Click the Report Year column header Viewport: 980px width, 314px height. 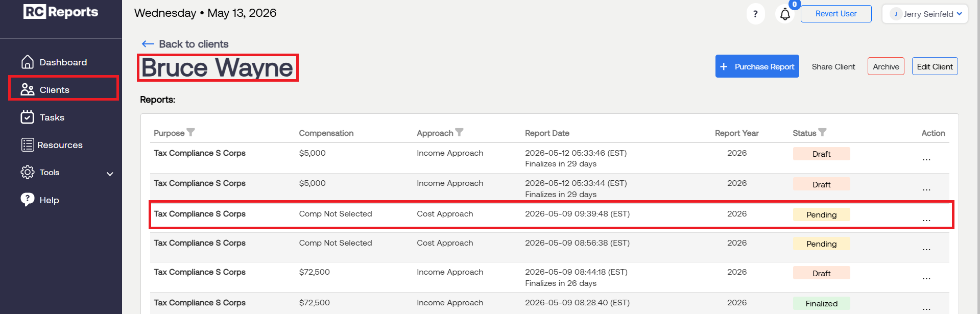click(x=736, y=133)
